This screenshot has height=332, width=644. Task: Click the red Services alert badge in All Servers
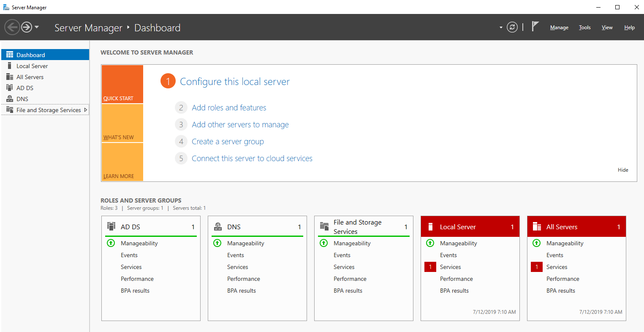(537, 267)
